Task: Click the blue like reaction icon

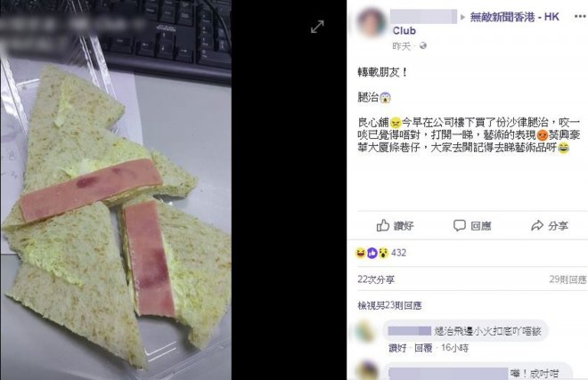Action: click(x=372, y=253)
